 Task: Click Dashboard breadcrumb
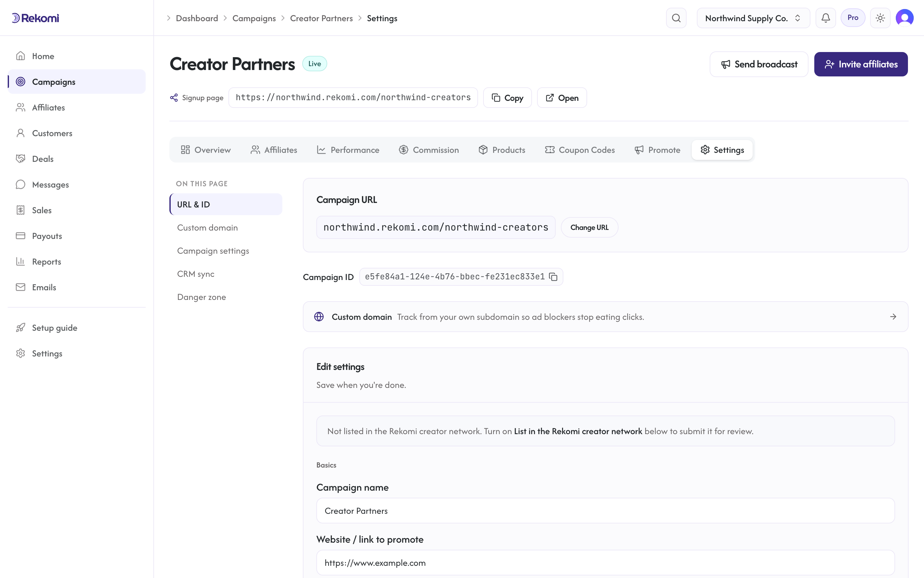pos(197,18)
